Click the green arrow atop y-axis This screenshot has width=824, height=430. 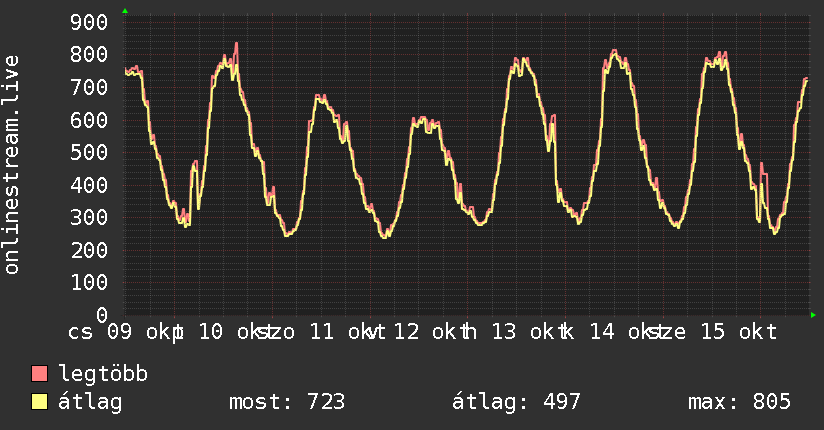[x=125, y=11]
